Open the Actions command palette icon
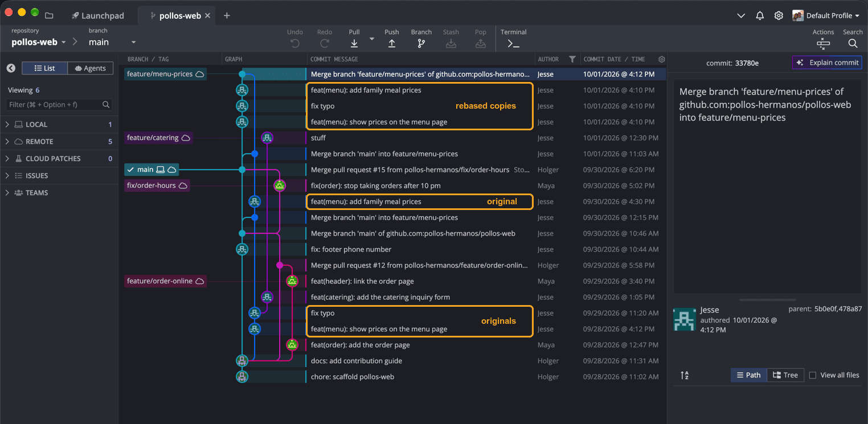868x424 pixels. click(823, 43)
